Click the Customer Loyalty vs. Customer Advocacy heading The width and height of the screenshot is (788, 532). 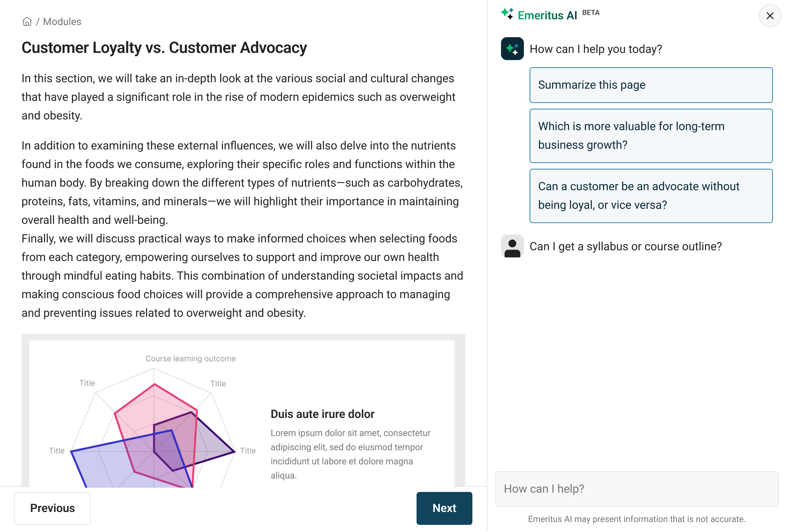[164, 48]
